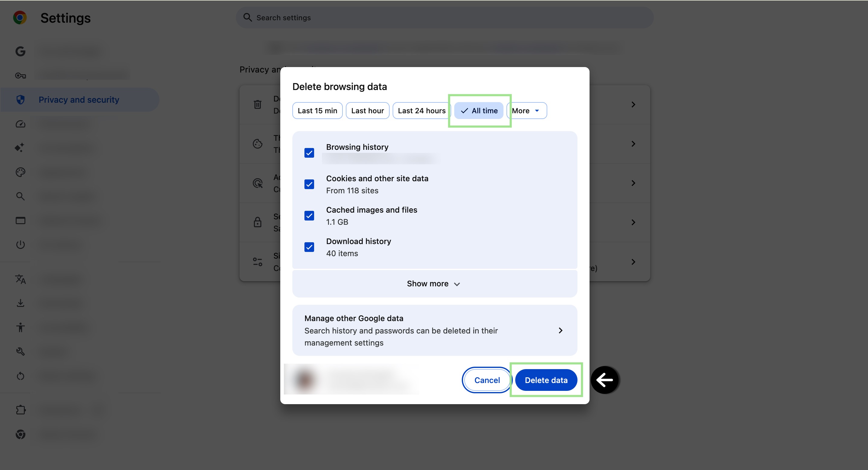Click the chevron on the cookie row
The width and height of the screenshot is (868, 470).
pos(633,144)
